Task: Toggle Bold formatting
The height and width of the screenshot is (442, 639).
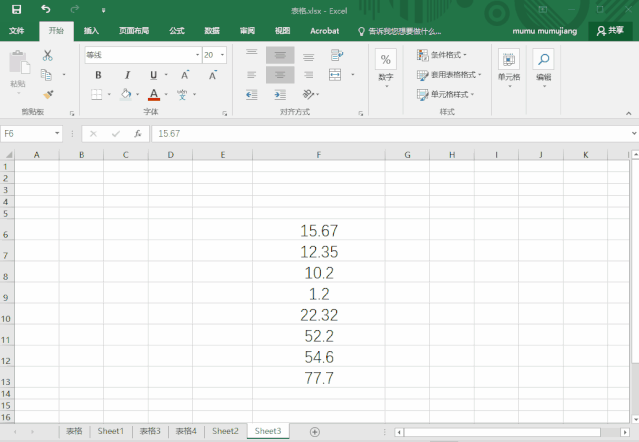Action: click(x=98, y=75)
